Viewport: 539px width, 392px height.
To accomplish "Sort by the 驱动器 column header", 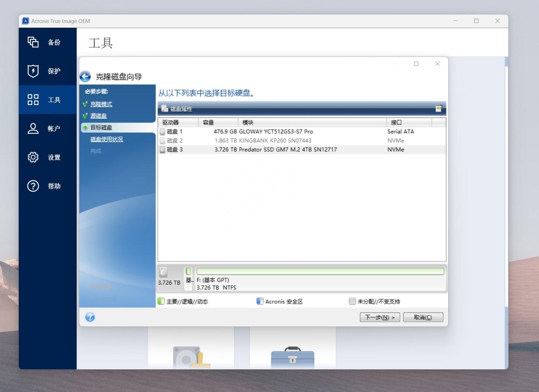I will tap(178, 122).
